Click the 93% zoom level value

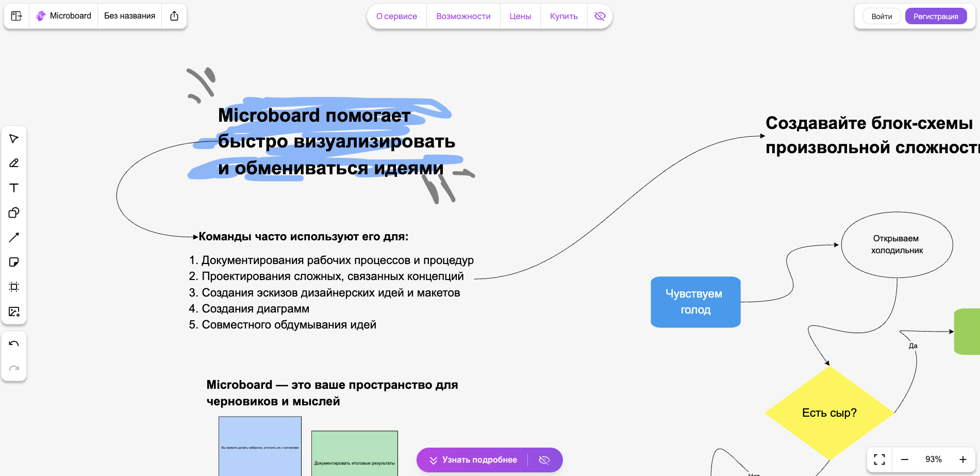point(933,459)
